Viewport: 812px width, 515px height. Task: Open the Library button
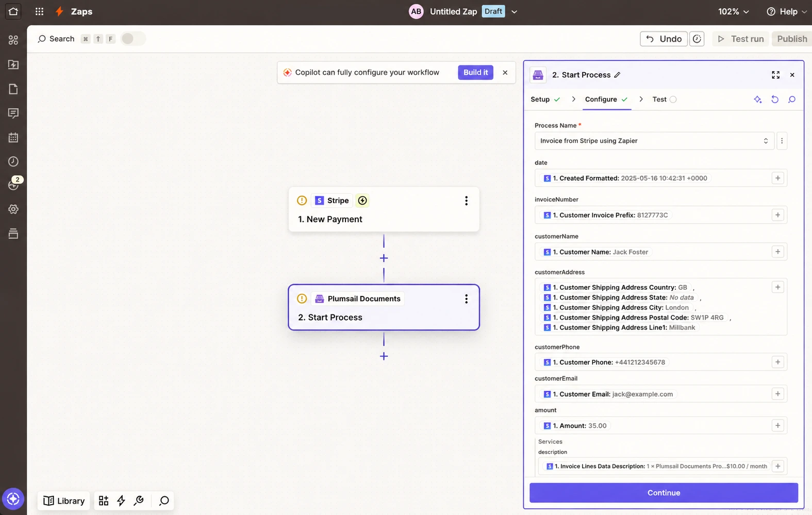64,501
